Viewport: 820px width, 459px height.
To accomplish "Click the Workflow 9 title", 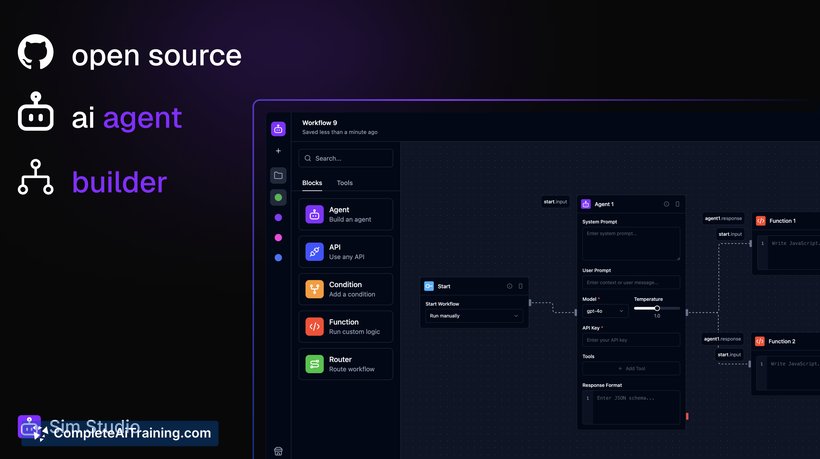I will coord(320,123).
